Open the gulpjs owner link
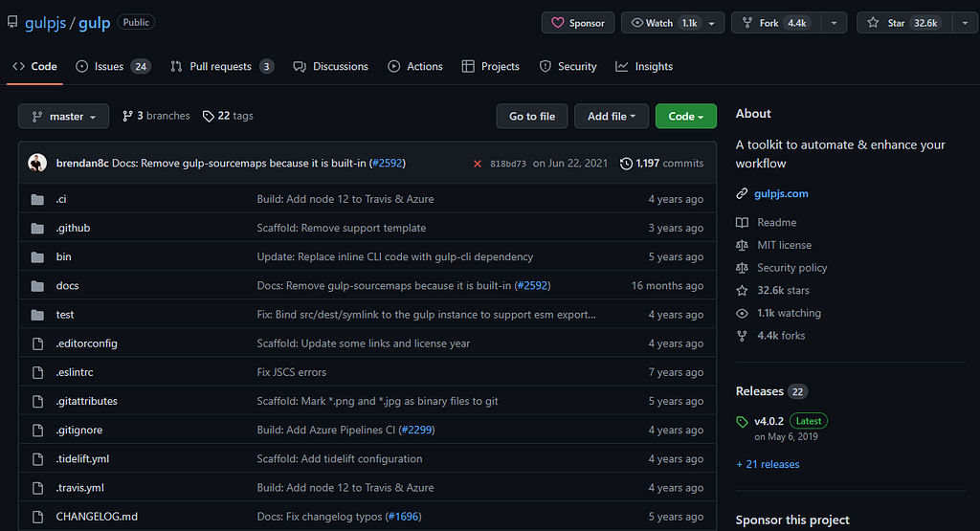This screenshot has width=980, height=531. [x=46, y=23]
